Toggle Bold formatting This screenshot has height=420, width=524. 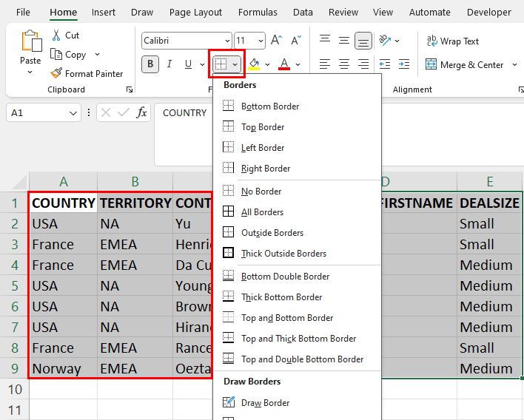[x=150, y=64]
